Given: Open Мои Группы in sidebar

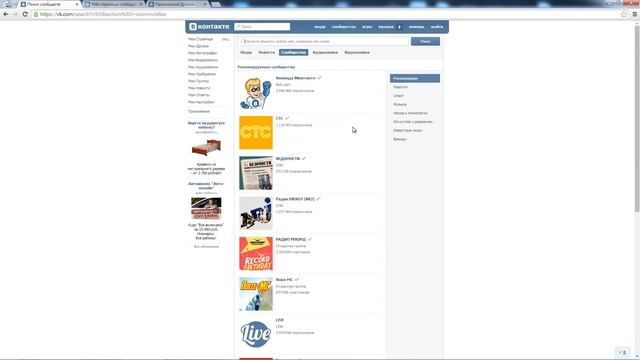Looking at the screenshot, I should [x=198, y=81].
